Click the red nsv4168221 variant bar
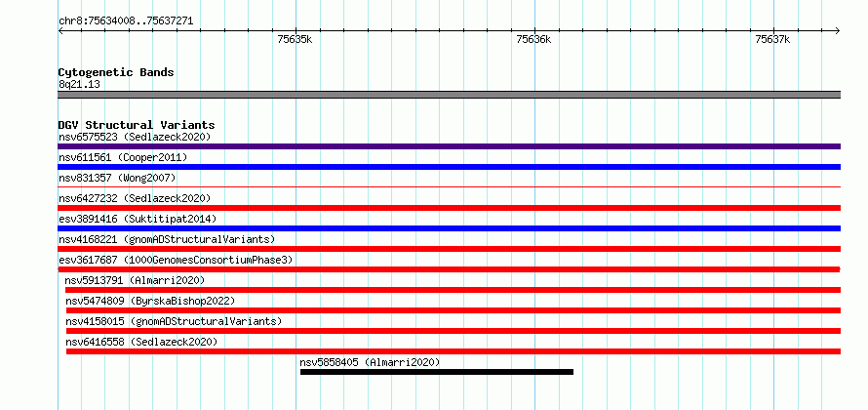The height and width of the screenshot is (410, 868). pos(449,249)
